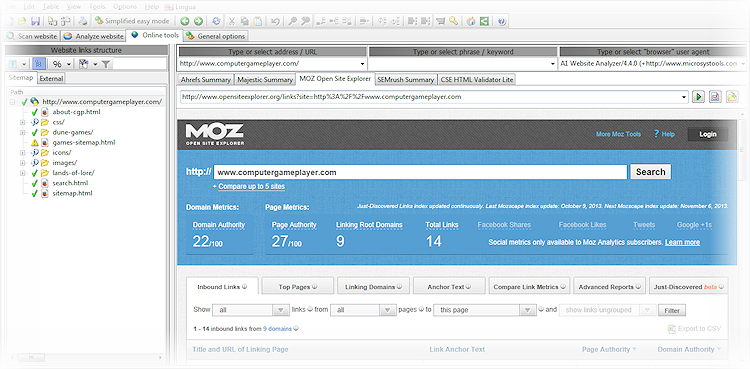750x369 pixels.
Task: Open the Majestic Summary tab
Action: coord(265,79)
